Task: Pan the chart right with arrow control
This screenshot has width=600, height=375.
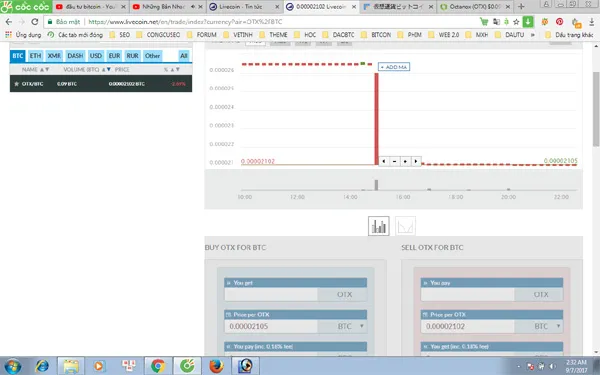Action: tap(416, 161)
